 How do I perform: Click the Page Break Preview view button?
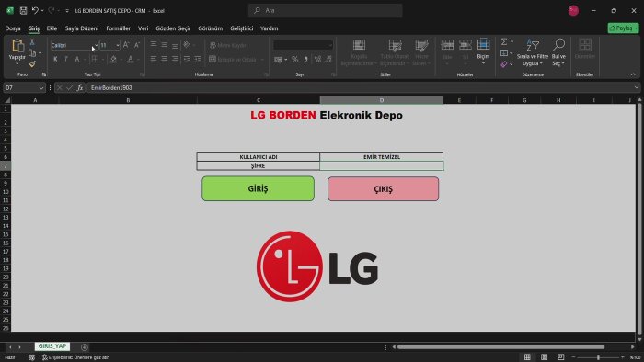point(560,357)
